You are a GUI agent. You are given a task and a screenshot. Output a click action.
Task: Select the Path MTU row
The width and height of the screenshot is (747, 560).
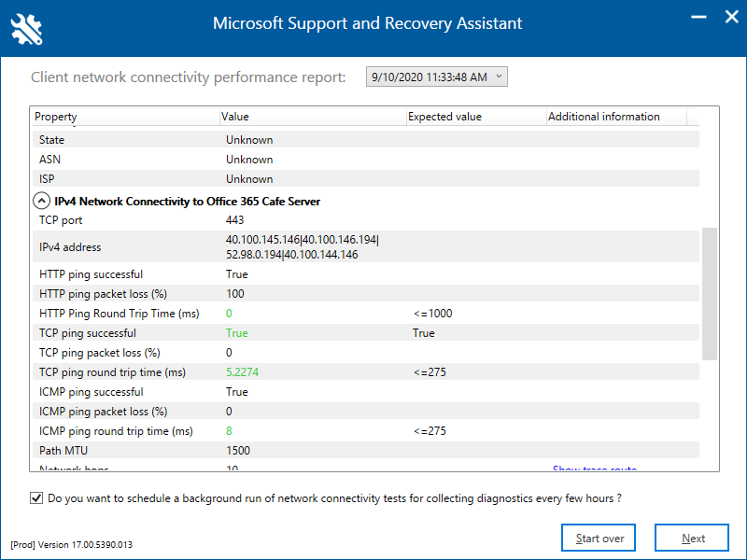click(x=366, y=450)
